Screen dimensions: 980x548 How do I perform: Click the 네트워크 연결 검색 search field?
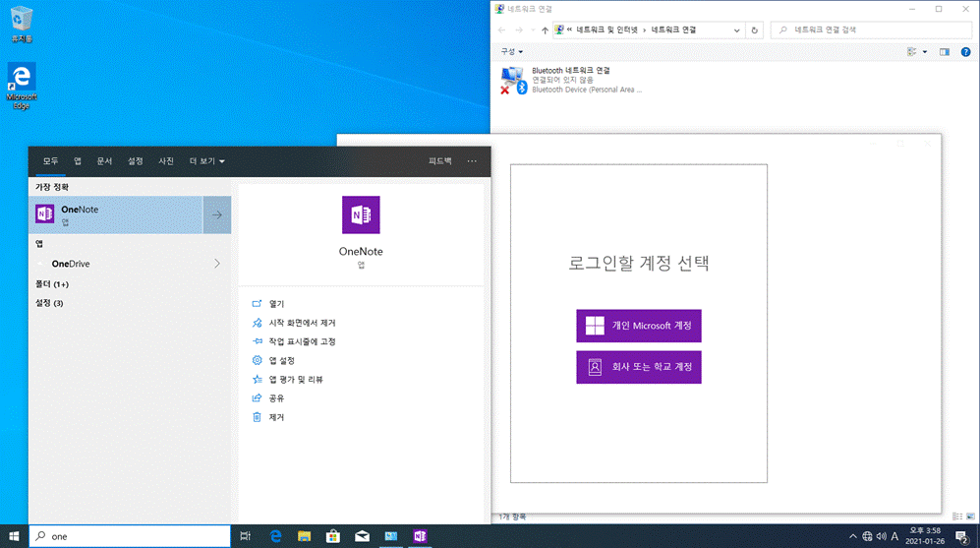pos(871,30)
